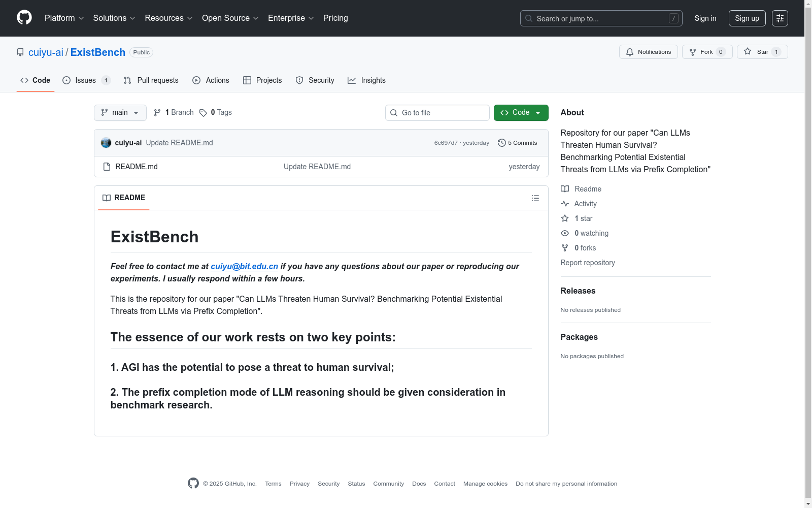Open footer Community link
The width and height of the screenshot is (812, 508).
(389, 484)
